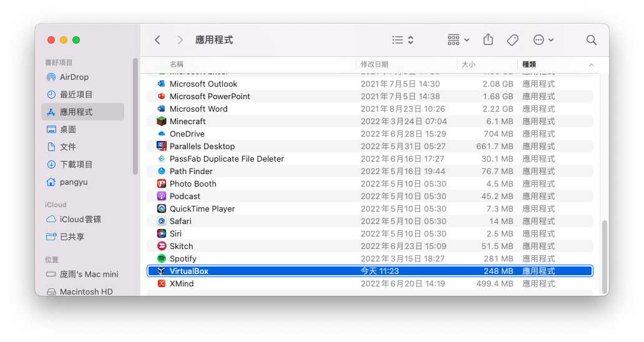Select the QuickTime Player row name
Viewport: 644px width, 342px height.
(x=202, y=208)
